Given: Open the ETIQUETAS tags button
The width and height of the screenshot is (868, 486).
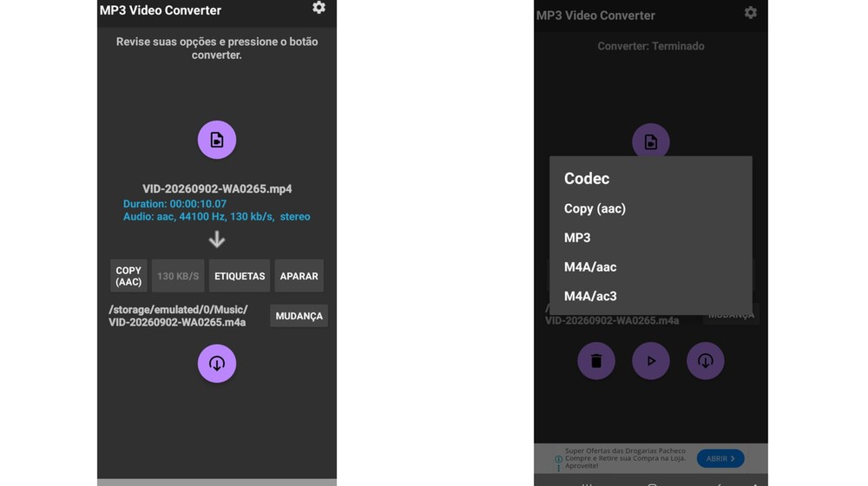Looking at the screenshot, I should [x=240, y=276].
